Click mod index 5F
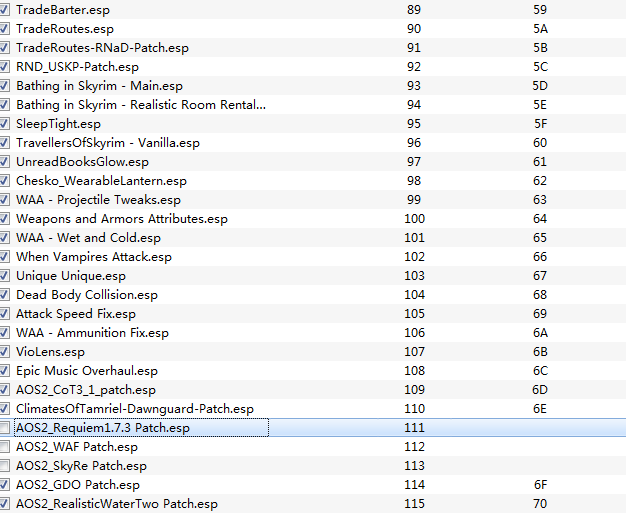 (x=540, y=123)
